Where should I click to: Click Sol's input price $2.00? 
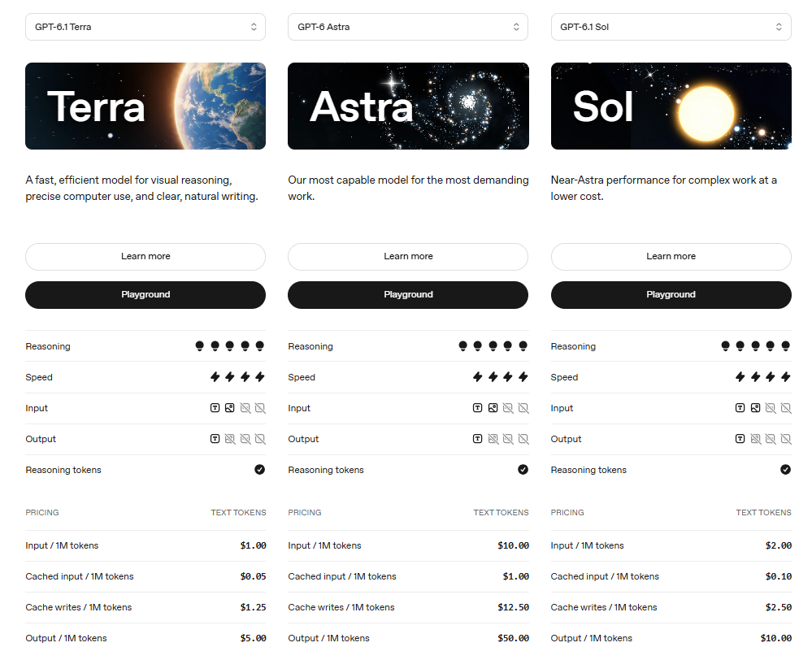point(779,545)
